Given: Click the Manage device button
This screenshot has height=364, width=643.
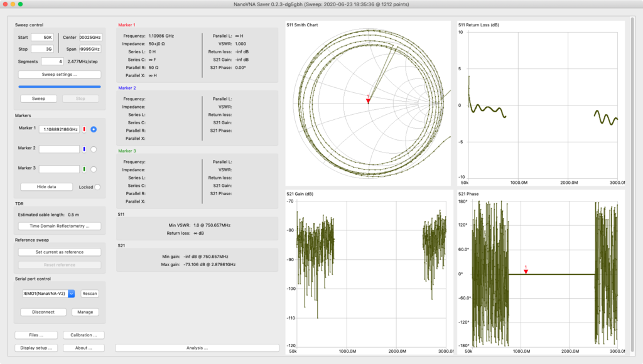Looking at the screenshot, I should 85,312.
